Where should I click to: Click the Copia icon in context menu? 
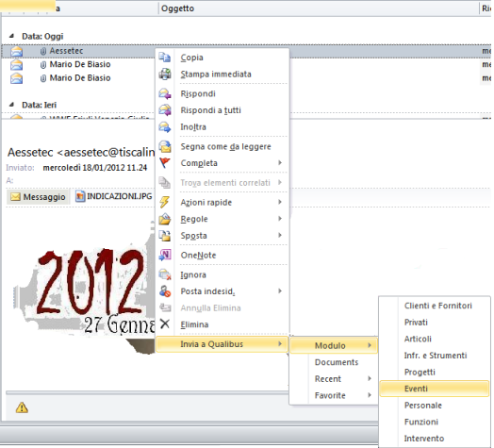165,58
